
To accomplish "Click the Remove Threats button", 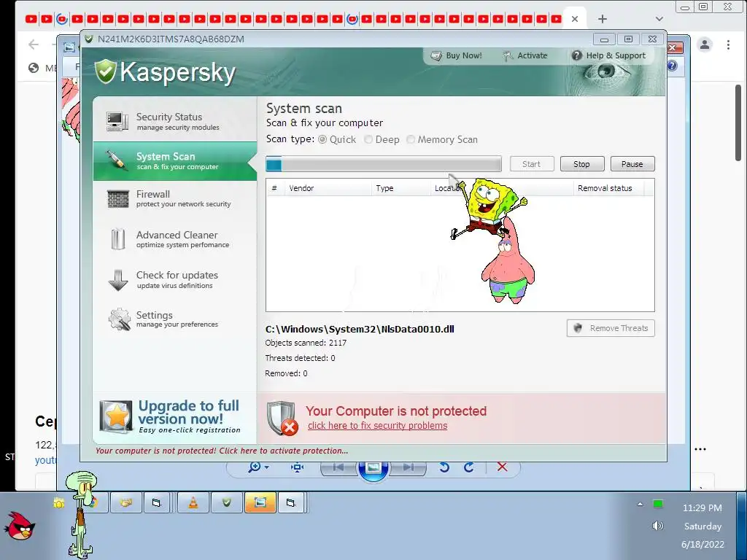I will point(611,328).
